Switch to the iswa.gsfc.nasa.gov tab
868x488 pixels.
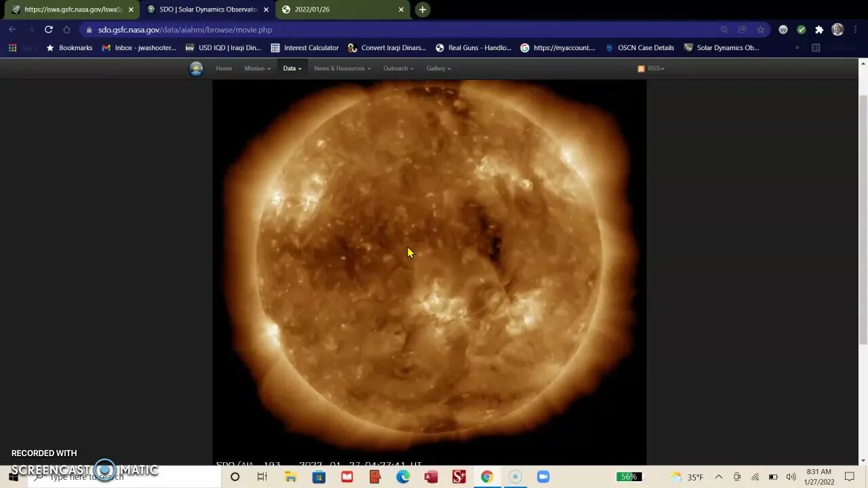[x=73, y=9]
